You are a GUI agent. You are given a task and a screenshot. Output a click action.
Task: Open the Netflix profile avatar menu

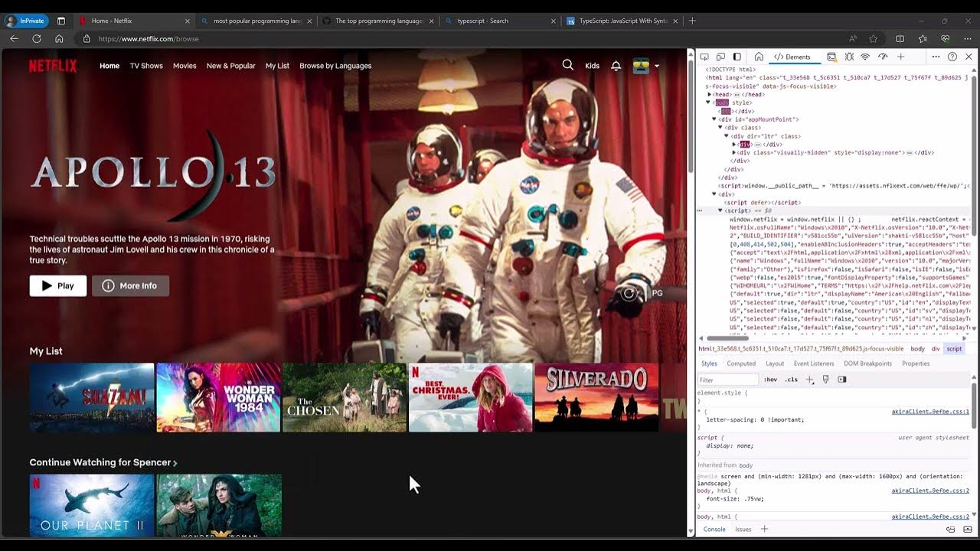pyautogui.click(x=645, y=66)
